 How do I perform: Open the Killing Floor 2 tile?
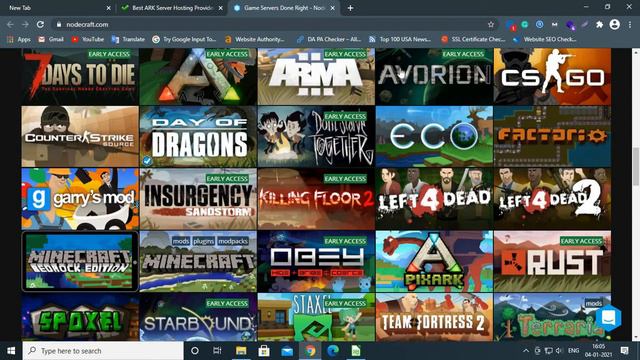[316, 199]
